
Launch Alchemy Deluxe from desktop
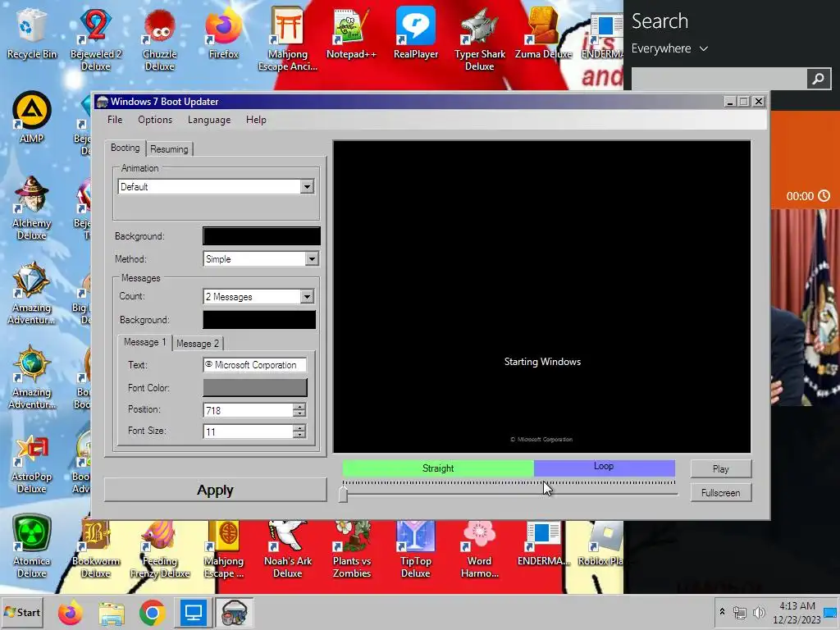click(x=32, y=208)
